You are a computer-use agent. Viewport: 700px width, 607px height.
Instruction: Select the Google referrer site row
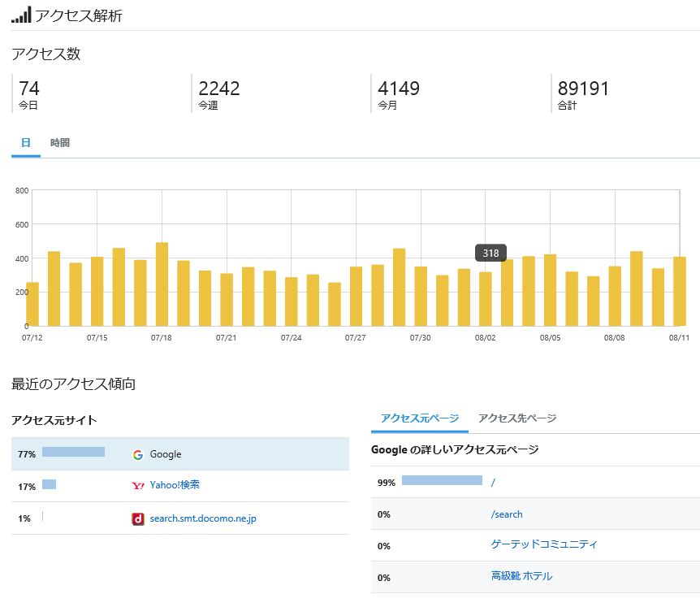pyautogui.click(x=180, y=453)
